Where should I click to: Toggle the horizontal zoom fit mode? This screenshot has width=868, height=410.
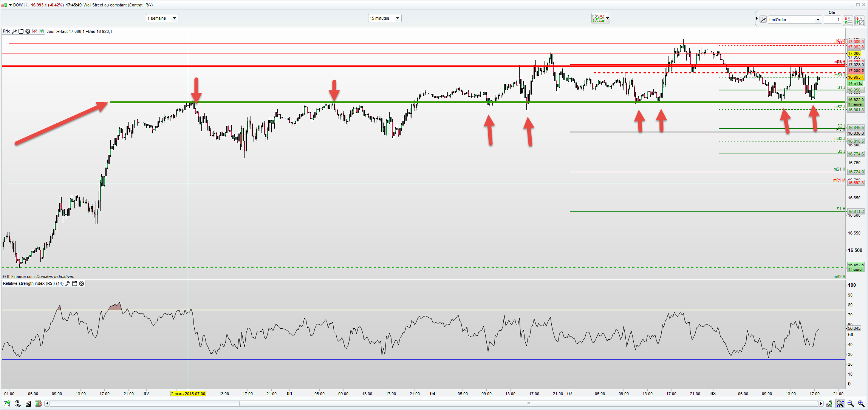(840, 404)
